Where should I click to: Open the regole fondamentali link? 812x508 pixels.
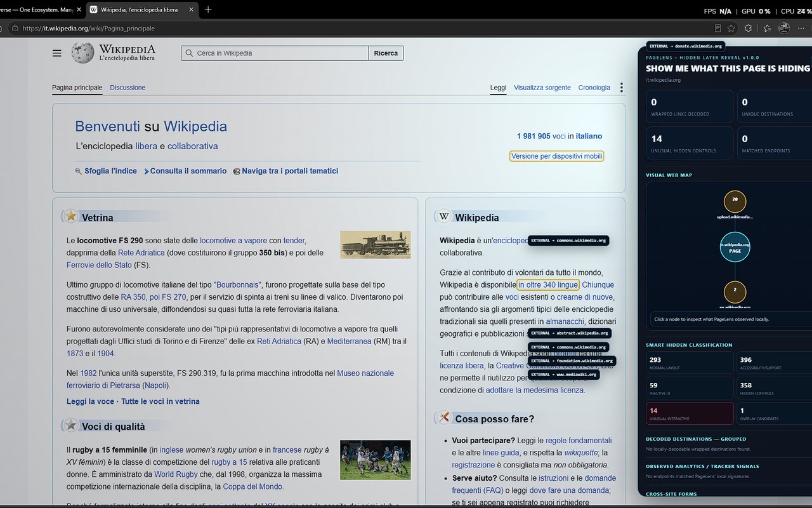[x=579, y=440]
